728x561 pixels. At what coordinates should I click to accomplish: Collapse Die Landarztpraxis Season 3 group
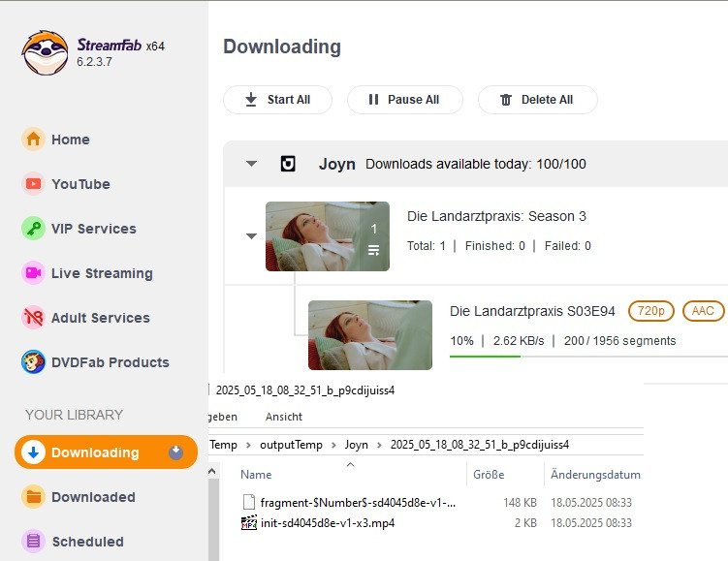pyautogui.click(x=251, y=235)
